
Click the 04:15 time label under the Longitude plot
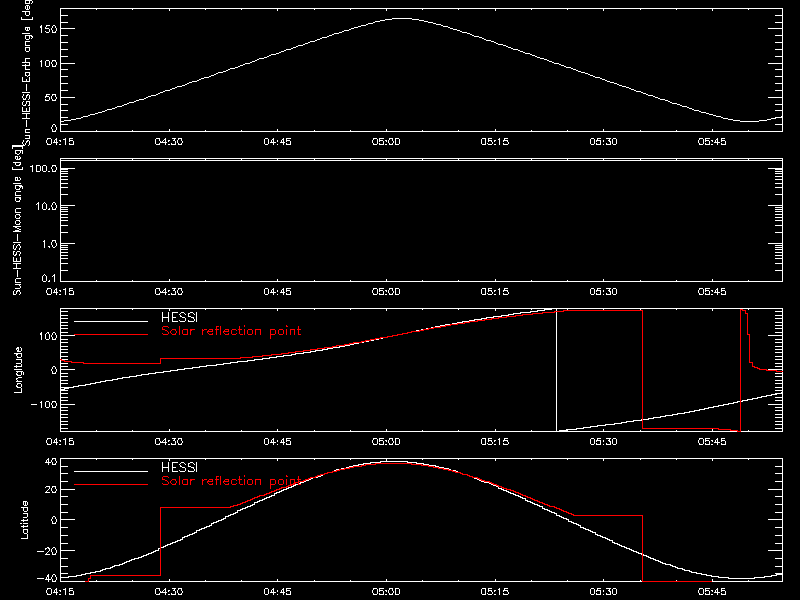(x=60, y=441)
